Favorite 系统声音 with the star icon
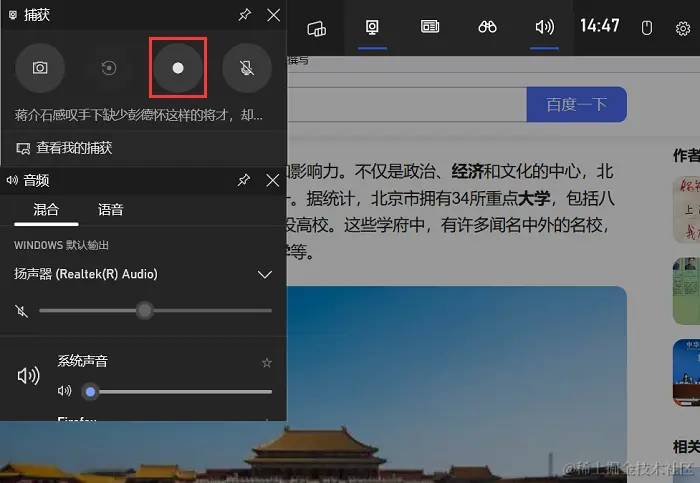 [267, 362]
